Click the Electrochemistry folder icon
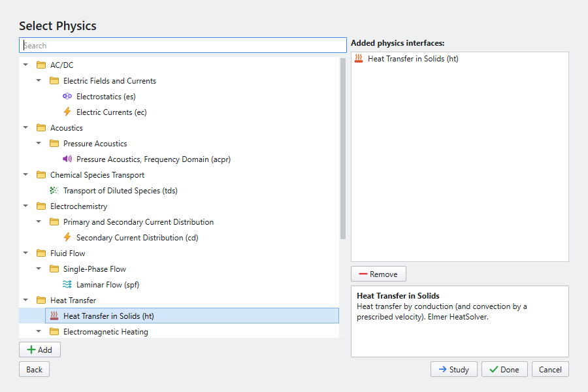This screenshot has height=392, width=588. coord(41,206)
